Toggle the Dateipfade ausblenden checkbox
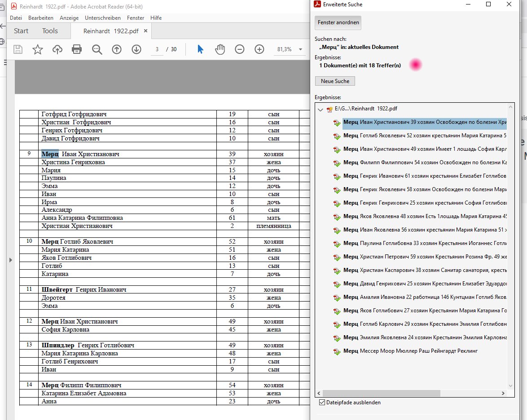 pos(322,402)
